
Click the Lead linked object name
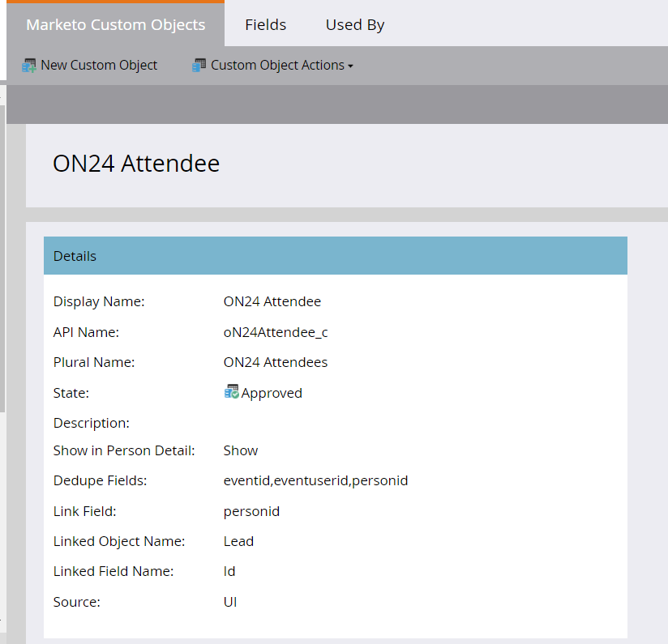[x=238, y=540]
